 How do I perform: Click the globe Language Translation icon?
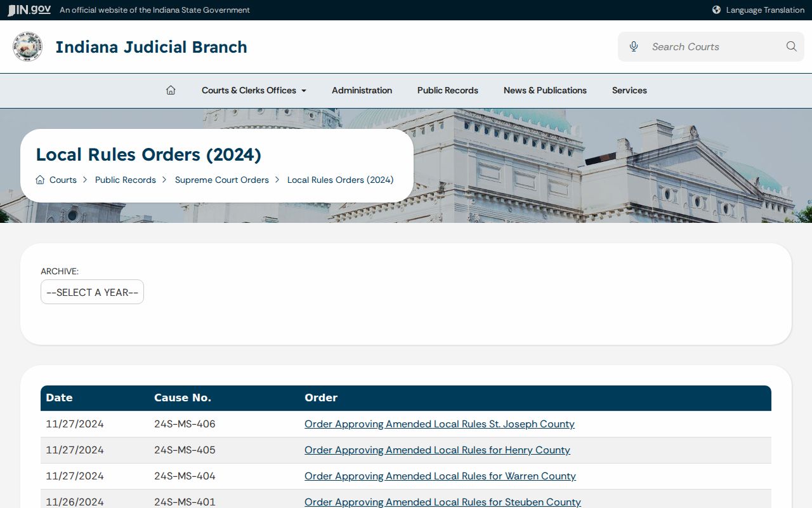pos(716,10)
